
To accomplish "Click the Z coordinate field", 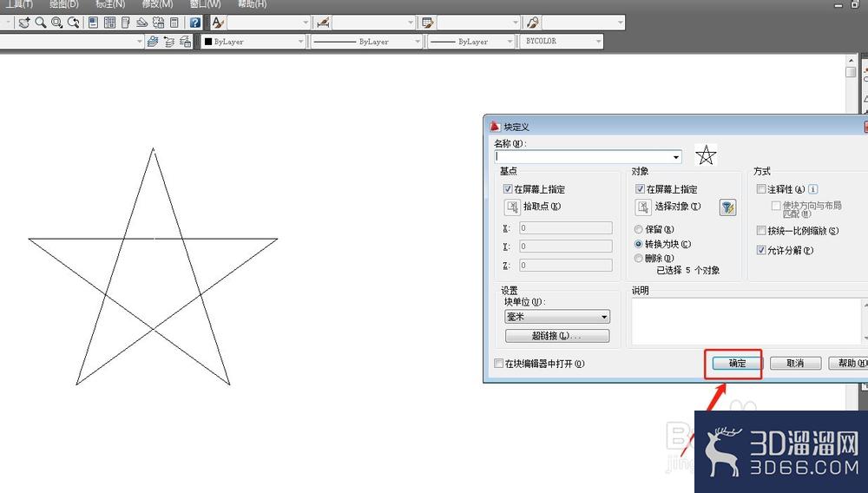I will pos(566,265).
